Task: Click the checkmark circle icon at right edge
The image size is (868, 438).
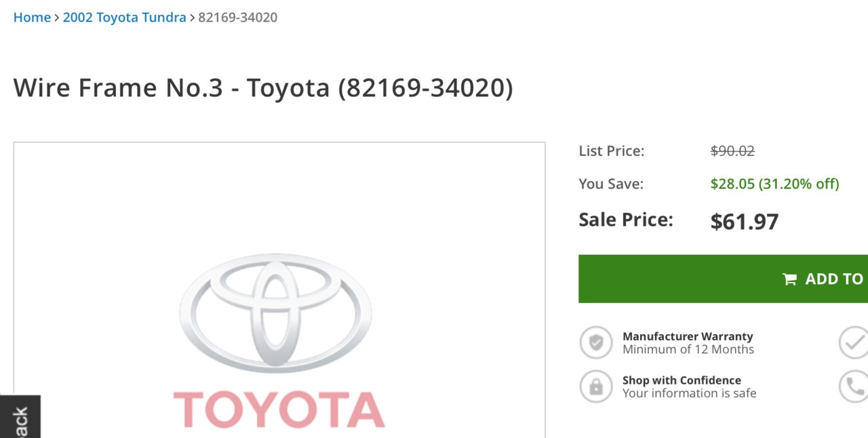Action: coord(854,342)
